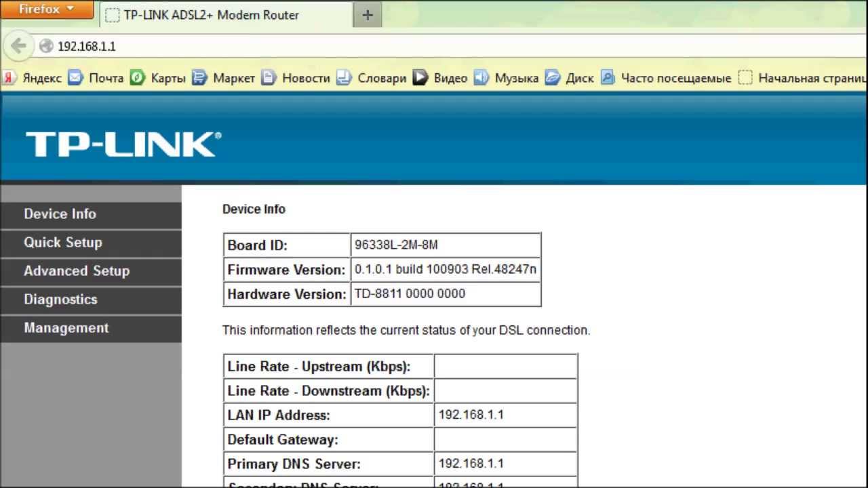Screen dimensions: 868x488
Task: Open the Почта bookmark label
Action: click(x=106, y=78)
